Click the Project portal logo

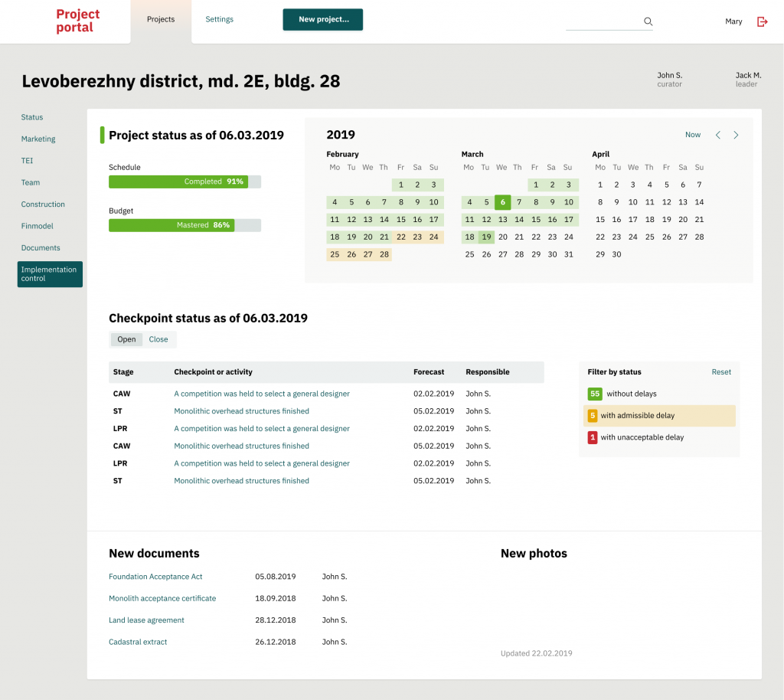pyautogui.click(x=78, y=21)
